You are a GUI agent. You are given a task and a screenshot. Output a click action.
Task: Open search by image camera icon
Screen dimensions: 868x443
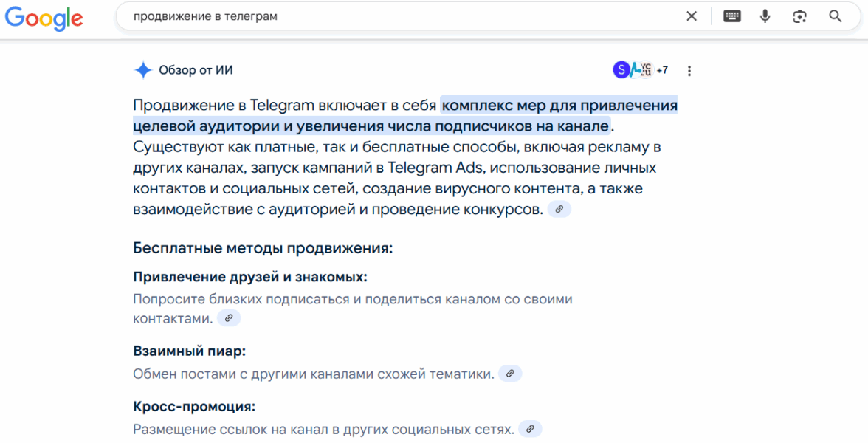[799, 16]
